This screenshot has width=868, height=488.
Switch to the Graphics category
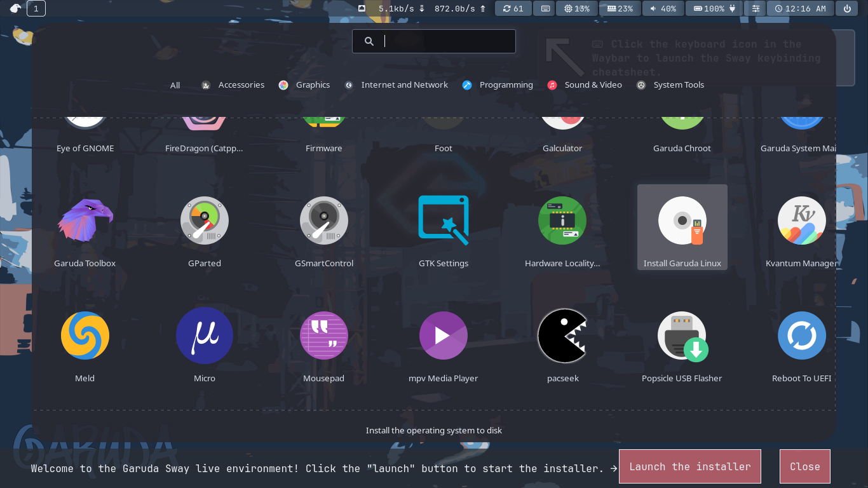point(304,85)
